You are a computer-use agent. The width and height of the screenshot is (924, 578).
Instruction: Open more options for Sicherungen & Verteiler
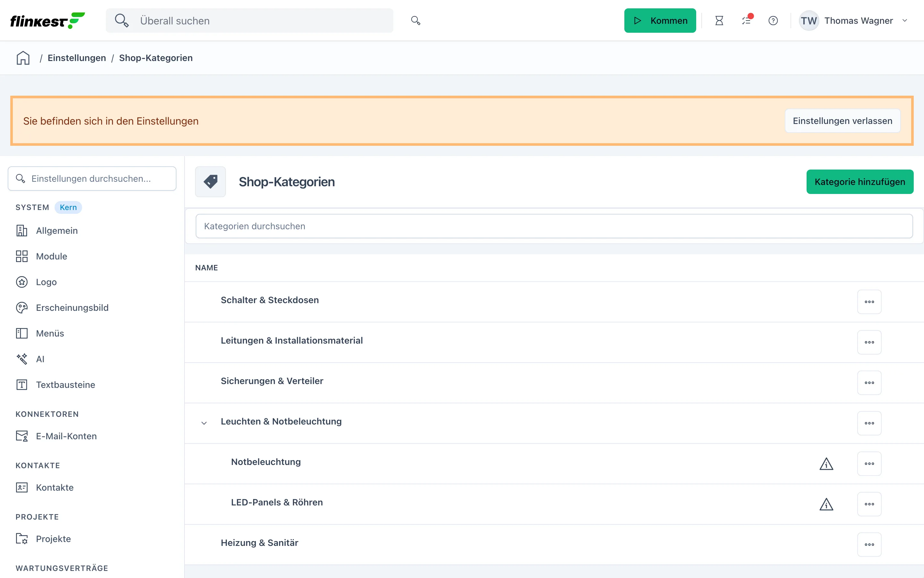pyautogui.click(x=869, y=383)
